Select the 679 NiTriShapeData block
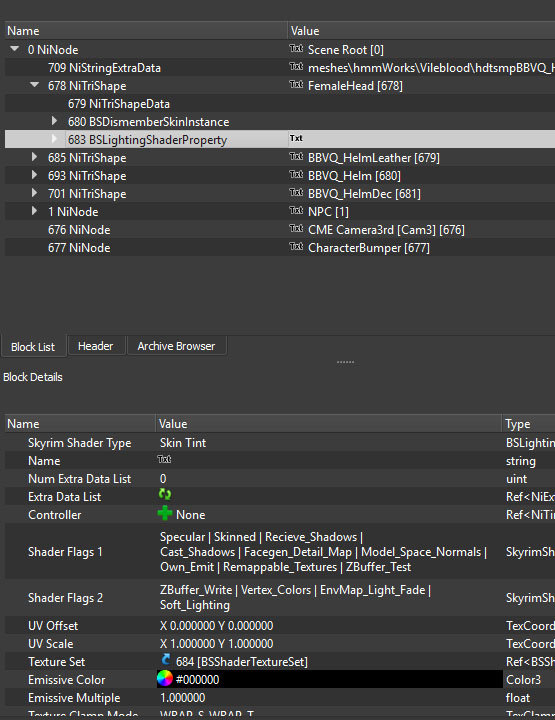This screenshot has height=720, width=555. (x=119, y=104)
